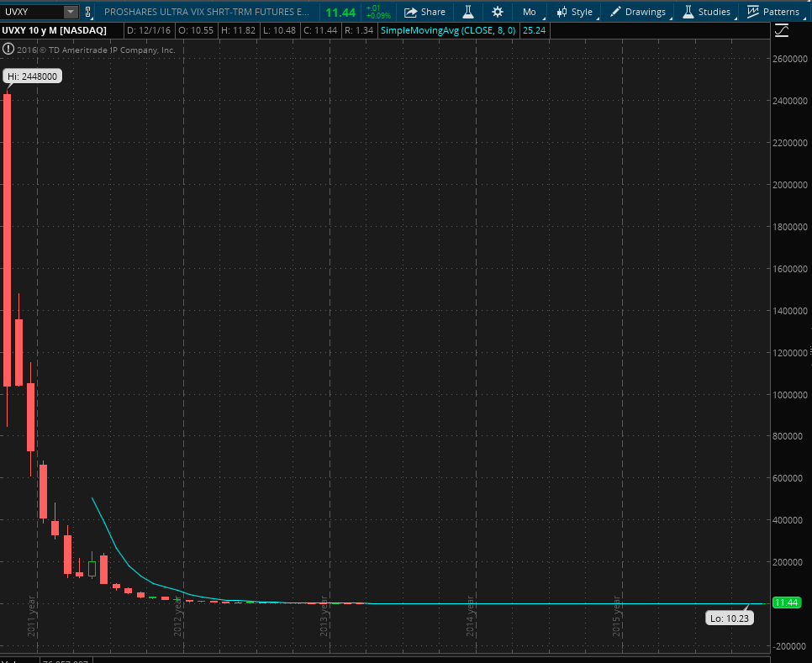Click the chart info exclamation icon

click(x=8, y=50)
